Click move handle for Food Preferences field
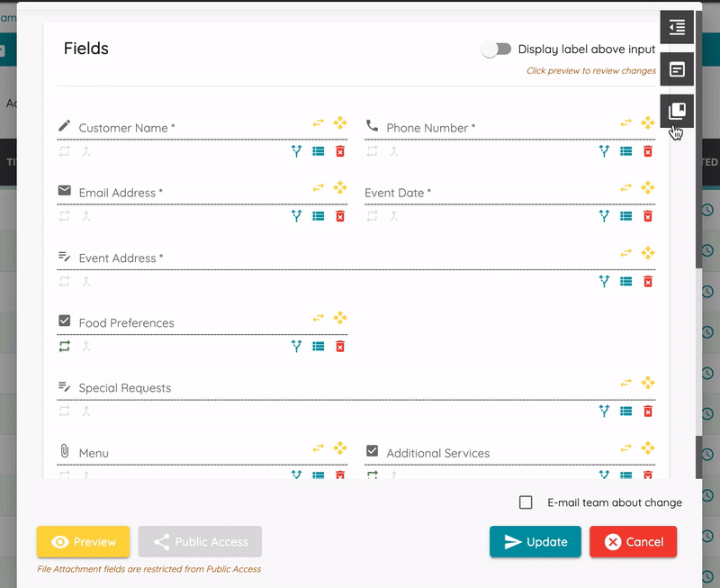 [x=340, y=318]
